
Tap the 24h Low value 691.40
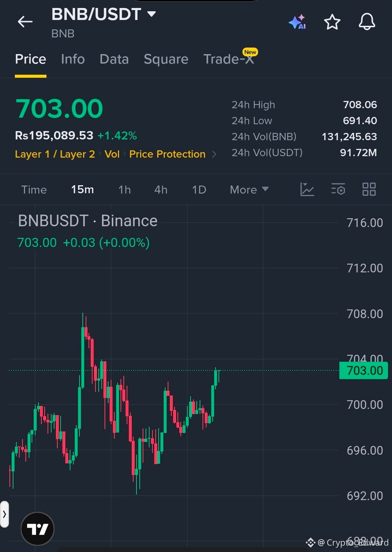360,121
